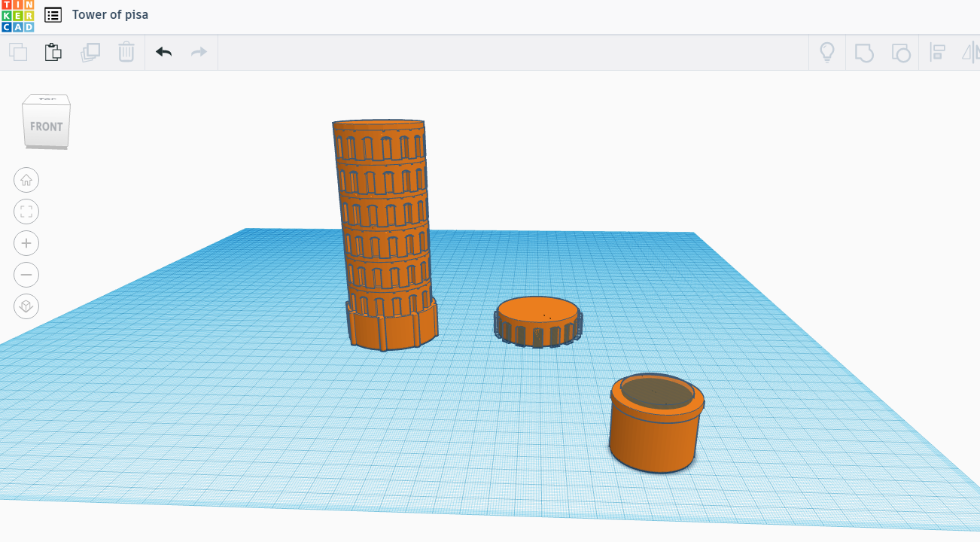The width and height of the screenshot is (980, 542).
Task: Select the leaning tower model
Action: click(x=384, y=233)
